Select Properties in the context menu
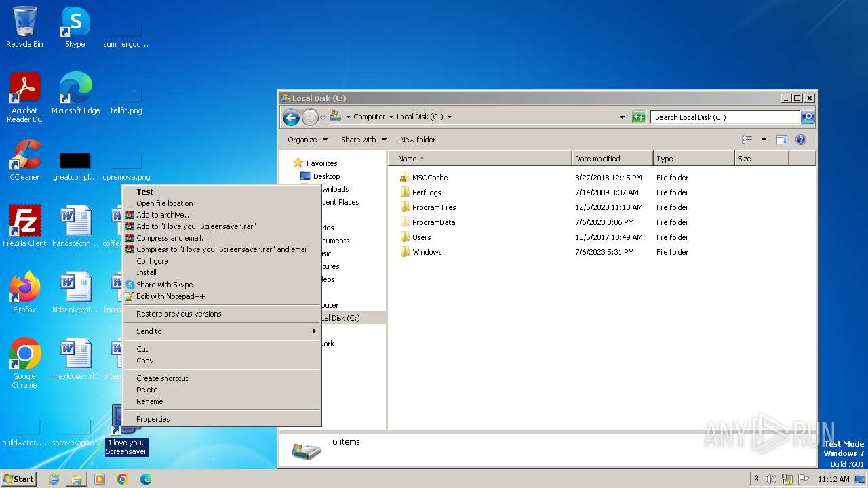Screen dimensions: 868x488 click(221, 419)
